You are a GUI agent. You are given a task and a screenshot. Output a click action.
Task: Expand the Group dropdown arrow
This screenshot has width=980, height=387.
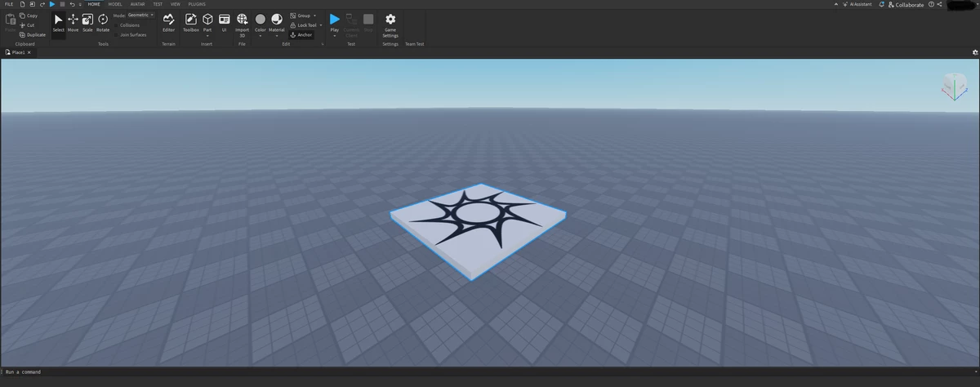[x=315, y=16]
